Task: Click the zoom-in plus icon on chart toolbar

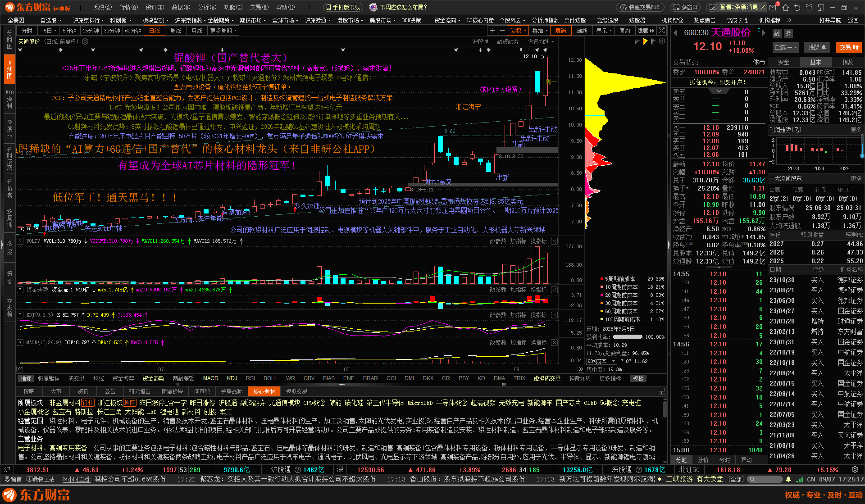Action: pyautogui.click(x=492, y=31)
